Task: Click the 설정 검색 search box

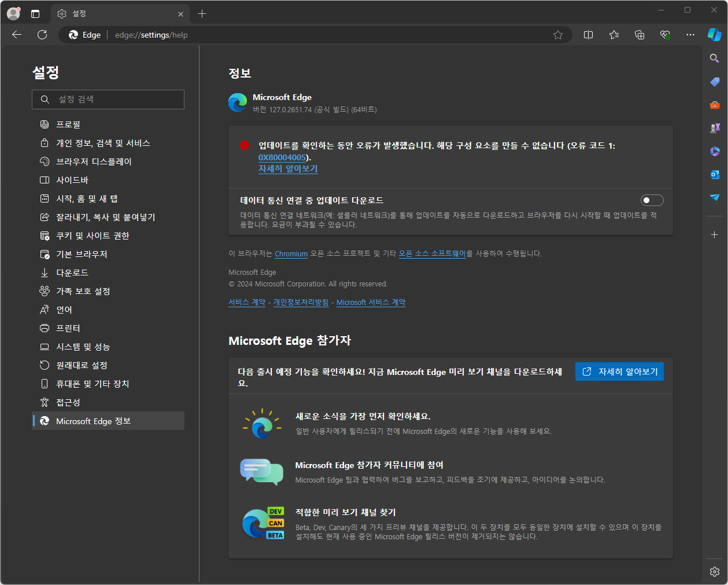Action: tap(108, 100)
